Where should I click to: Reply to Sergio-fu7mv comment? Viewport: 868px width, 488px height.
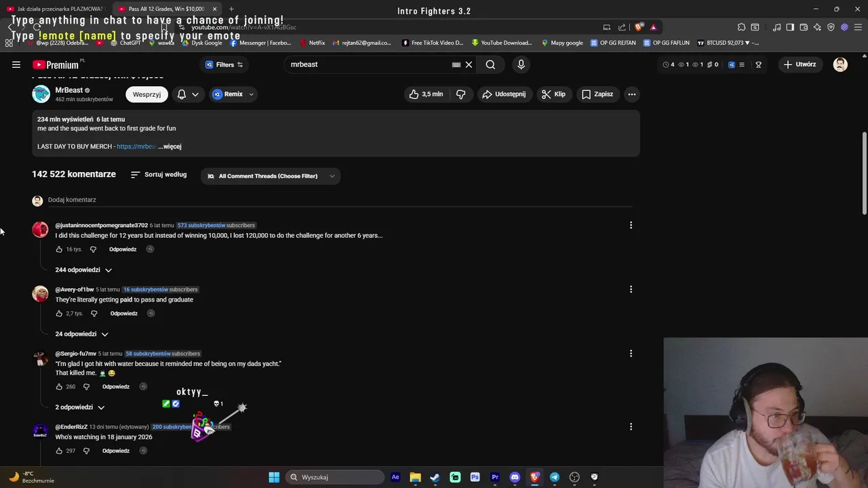[116, 387]
